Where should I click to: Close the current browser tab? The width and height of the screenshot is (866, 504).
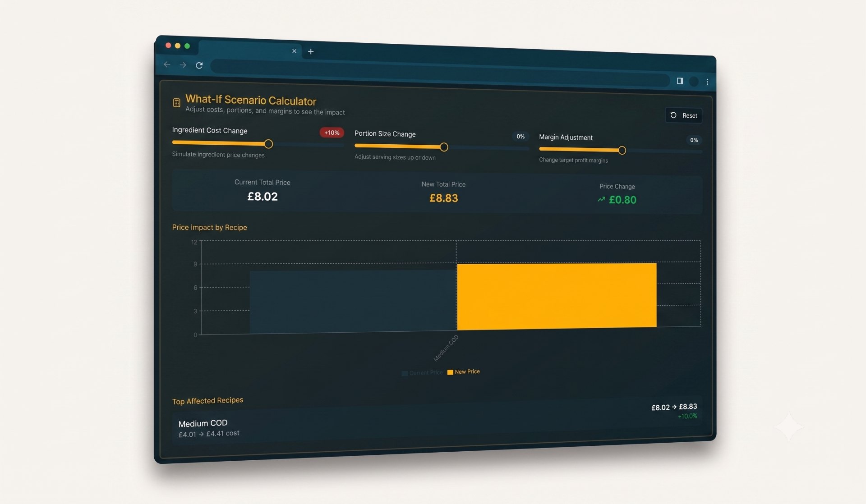coord(294,51)
